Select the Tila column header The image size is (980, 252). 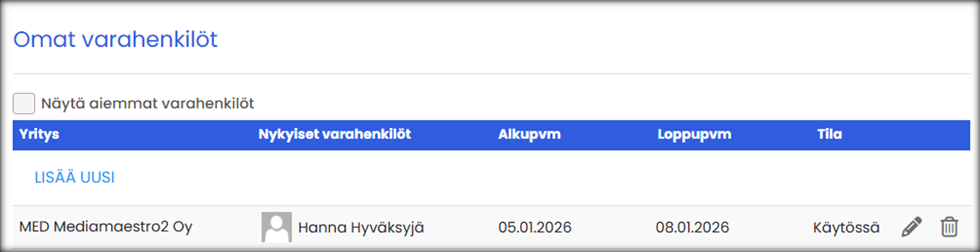coord(829,134)
